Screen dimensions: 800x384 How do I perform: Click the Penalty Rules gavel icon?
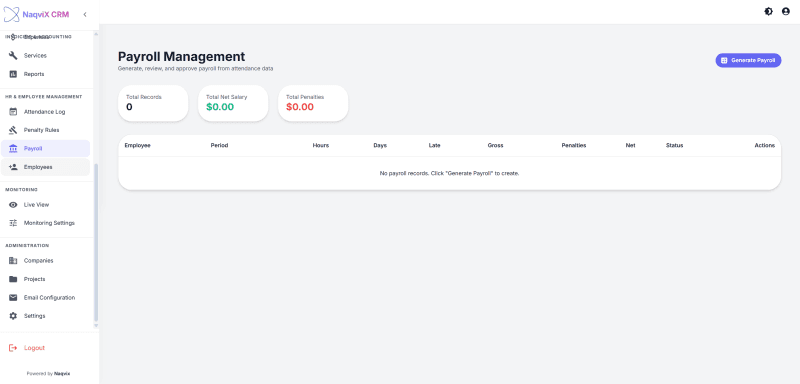pyautogui.click(x=13, y=130)
